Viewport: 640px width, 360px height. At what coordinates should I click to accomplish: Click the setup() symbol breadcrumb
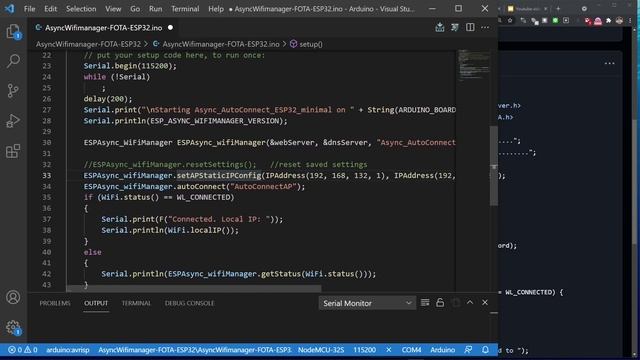coord(311,44)
